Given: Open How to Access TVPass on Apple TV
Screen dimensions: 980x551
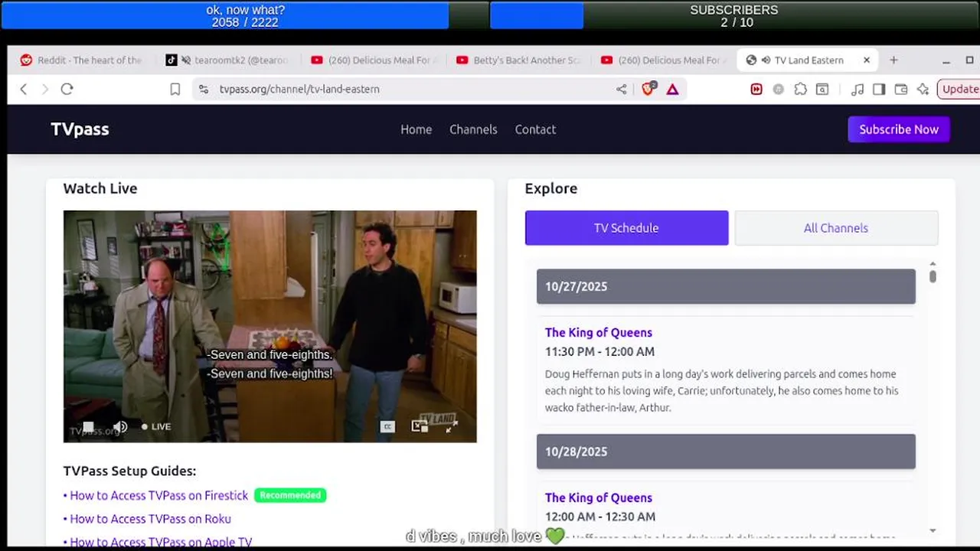Looking at the screenshot, I should click(x=161, y=542).
